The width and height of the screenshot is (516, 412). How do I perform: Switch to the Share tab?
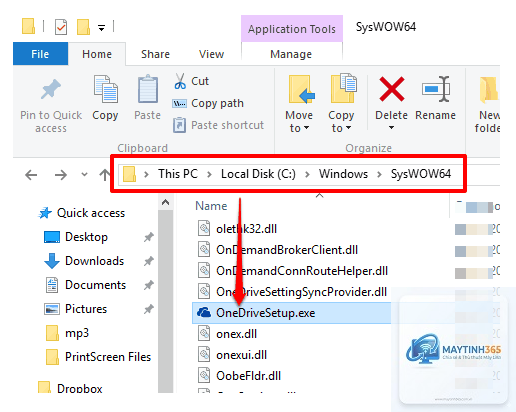click(x=155, y=54)
